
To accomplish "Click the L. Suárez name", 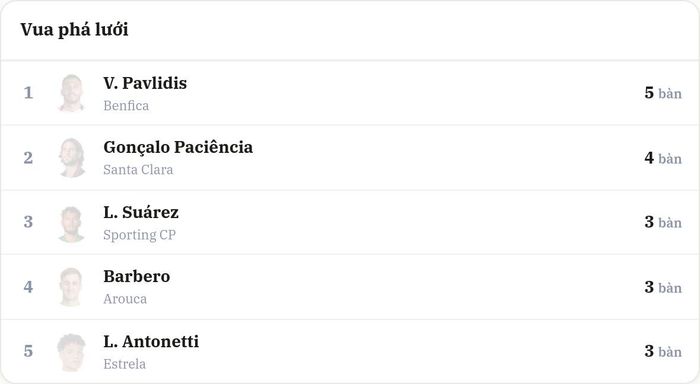I will coord(141,212).
